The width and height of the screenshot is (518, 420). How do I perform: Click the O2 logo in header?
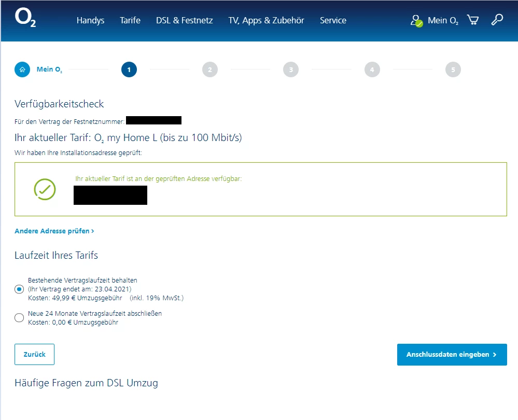(25, 18)
